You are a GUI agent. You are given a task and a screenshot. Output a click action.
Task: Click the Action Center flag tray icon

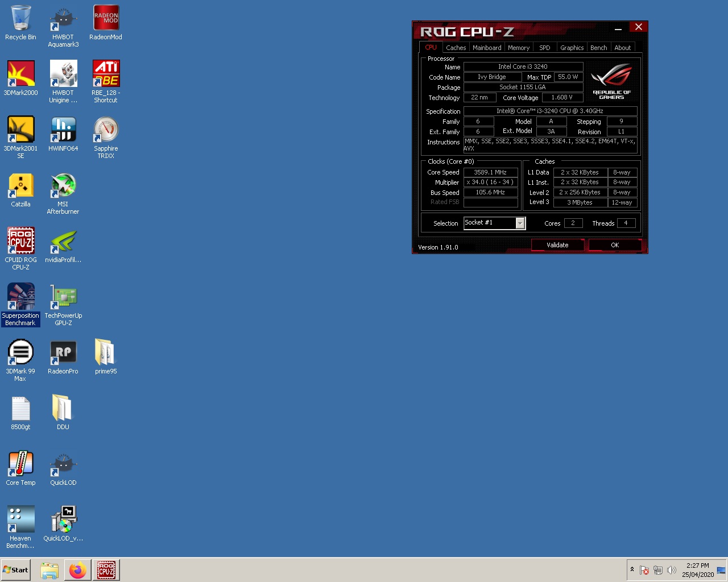click(x=644, y=570)
